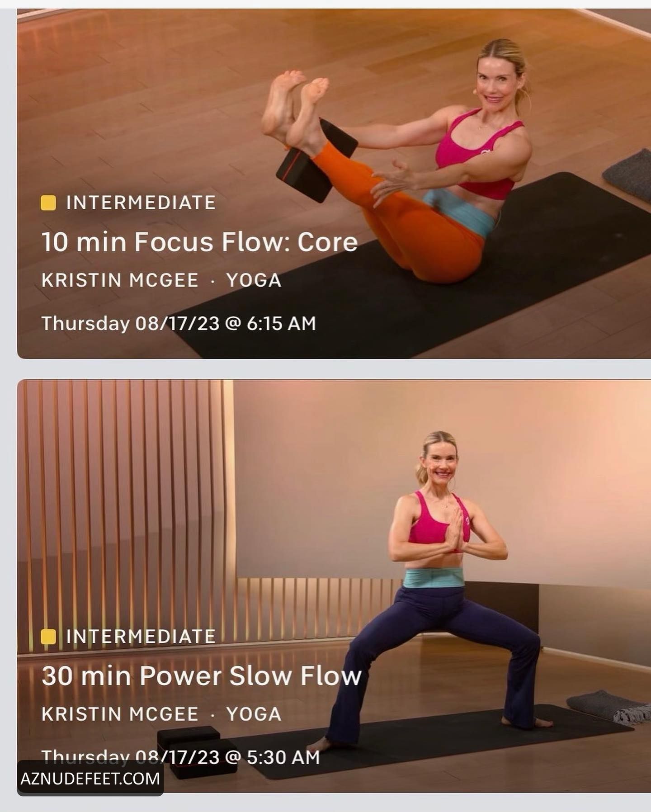The height and width of the screenshot is (812, 651).
Task: Open the 10 min Focus Flow: Core class card
Action: click(334, 184)
